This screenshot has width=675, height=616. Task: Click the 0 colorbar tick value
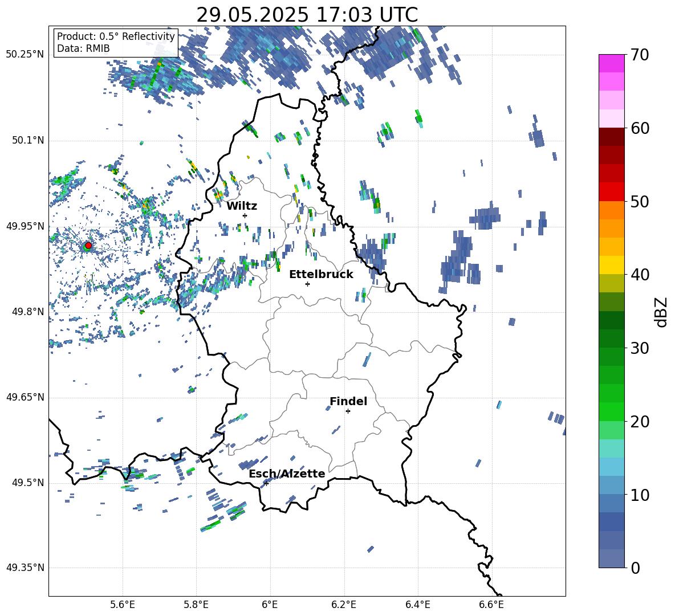(x=636, y=568)
